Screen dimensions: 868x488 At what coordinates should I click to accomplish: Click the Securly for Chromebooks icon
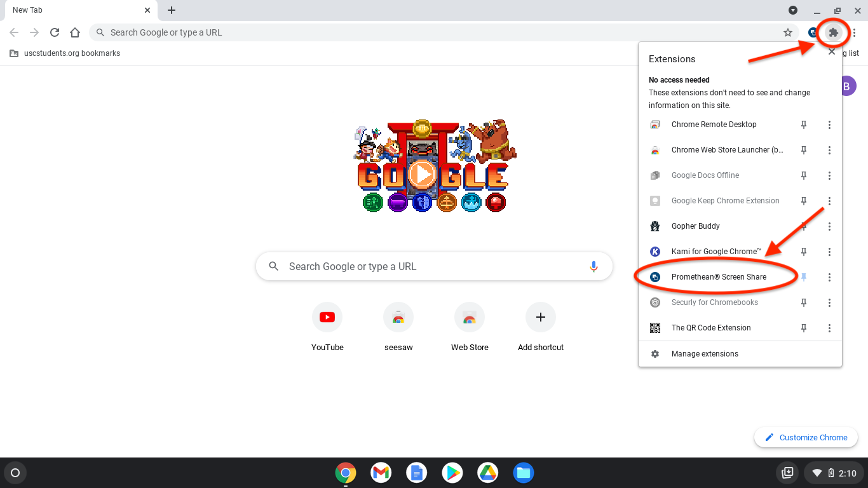pyautogui.click(x=655, y=302)
